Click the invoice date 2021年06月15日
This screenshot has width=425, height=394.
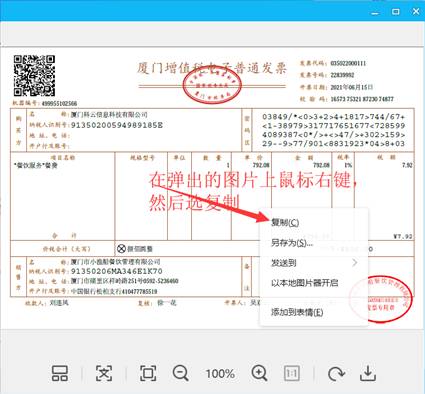(351, 87)
